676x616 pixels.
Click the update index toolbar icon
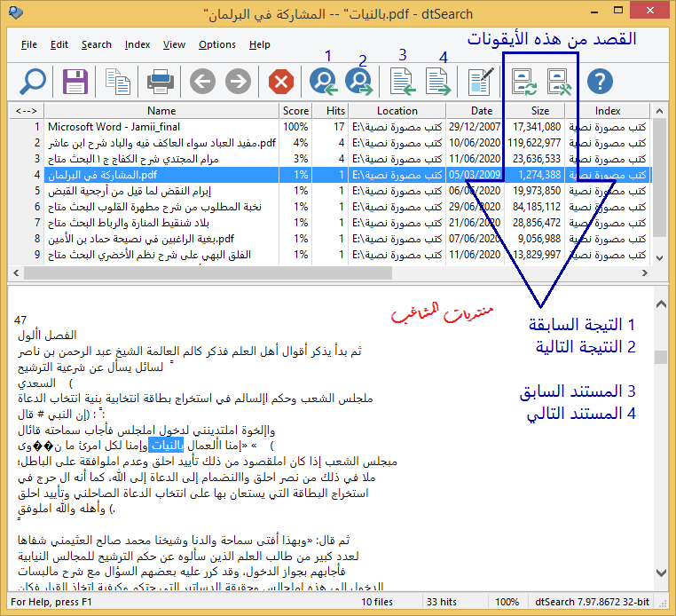(523, 83)
